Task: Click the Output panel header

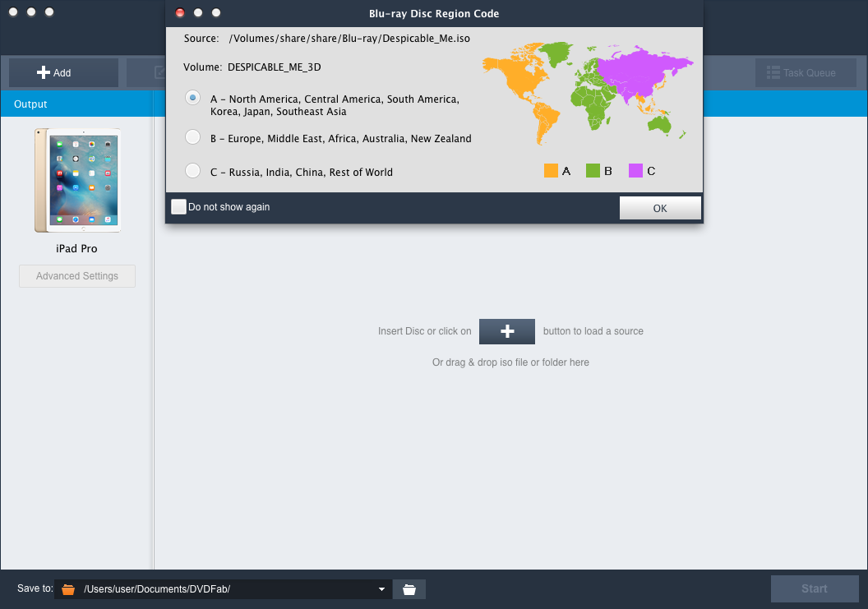Action: coord(77,104)
